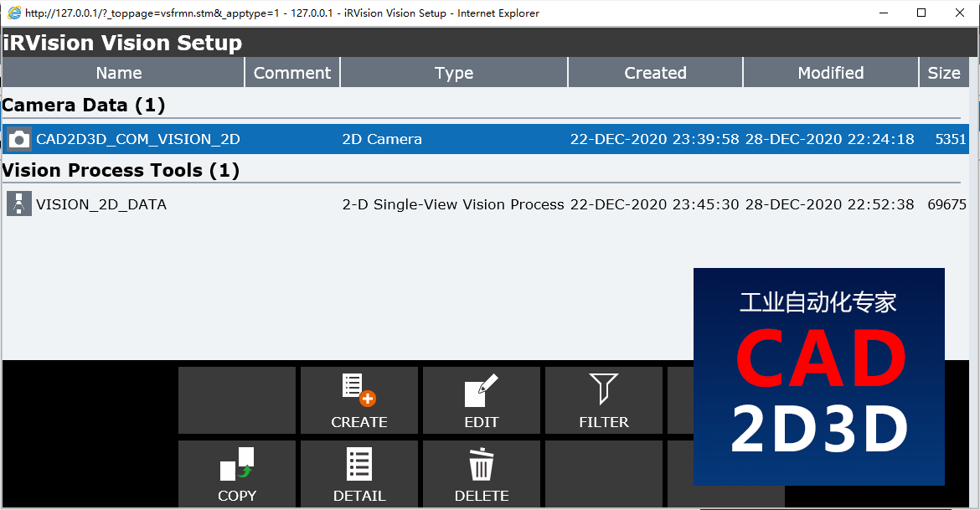Click the COPY button
980x510 pixels.
click(237, 474)
